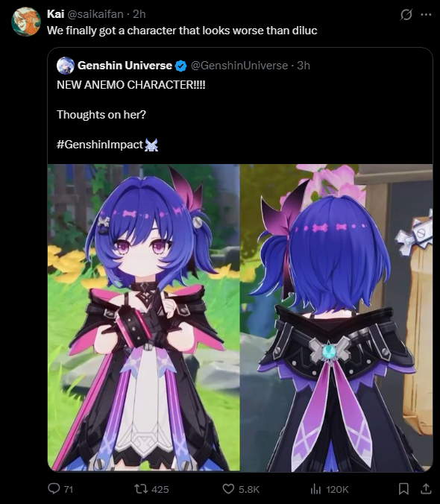440x504 pixels.
Task: Open the quoted tweet text 'Thoughts on her?'
Action: pyautogui.click(x=101, y=115)
